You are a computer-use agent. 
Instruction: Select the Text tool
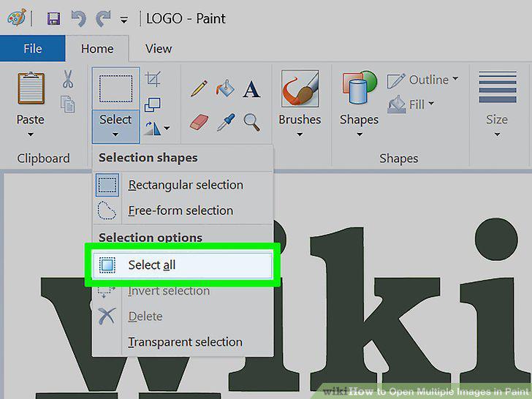pyautogui.click(x=251, y=89)
